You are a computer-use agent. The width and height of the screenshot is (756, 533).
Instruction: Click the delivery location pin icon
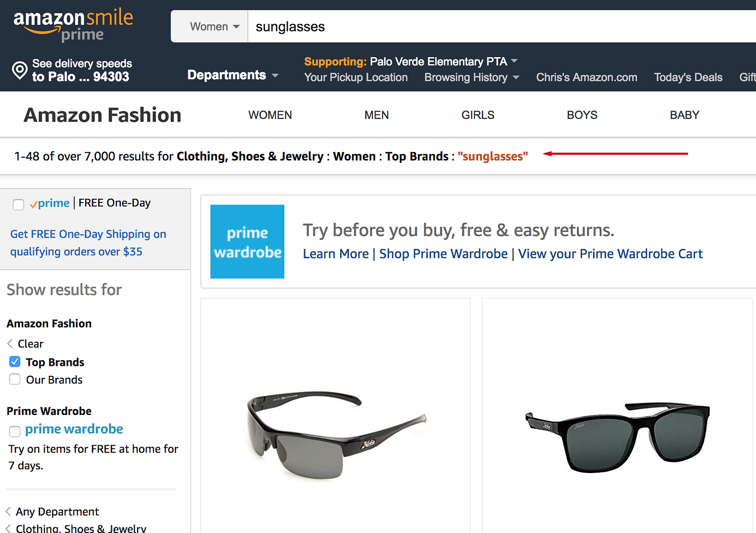coord(20,70)
